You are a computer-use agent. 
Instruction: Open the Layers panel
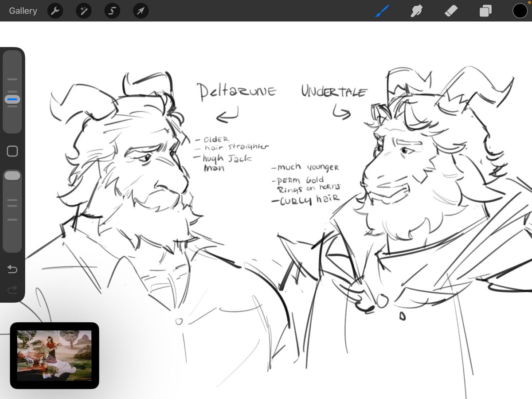pos(485,11)
